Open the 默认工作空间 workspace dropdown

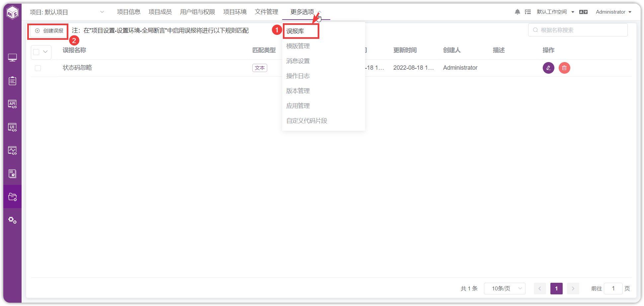[x=555, y=12]
